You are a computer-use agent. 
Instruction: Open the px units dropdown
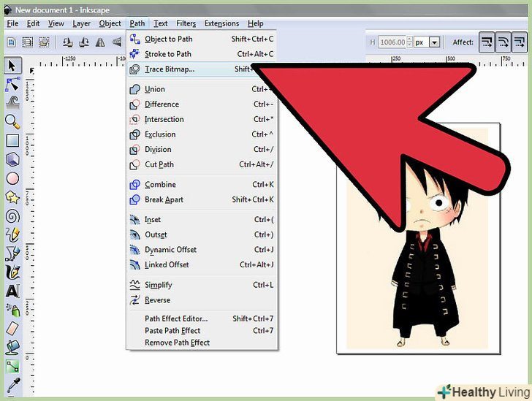[435, 42]
